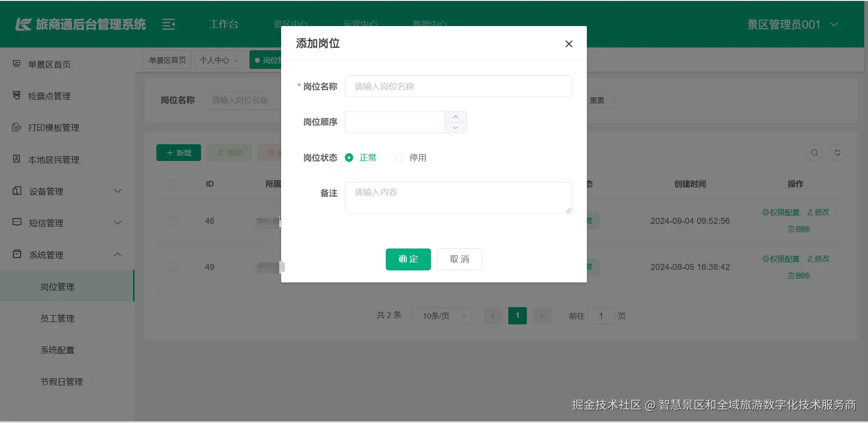868x423 pixels.
Task: Open the sidebar hamburger menu icon
Action: tap(168, 24)
